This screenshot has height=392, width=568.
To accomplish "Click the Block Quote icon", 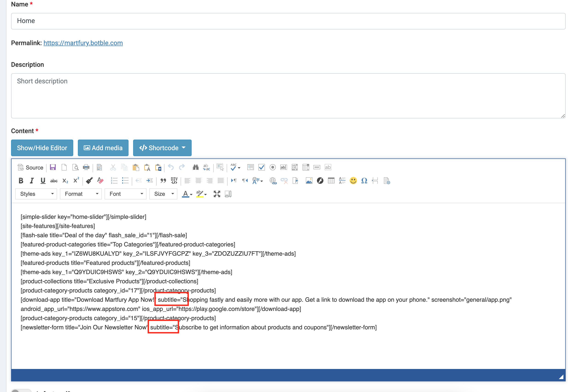I will coord(163,181).
